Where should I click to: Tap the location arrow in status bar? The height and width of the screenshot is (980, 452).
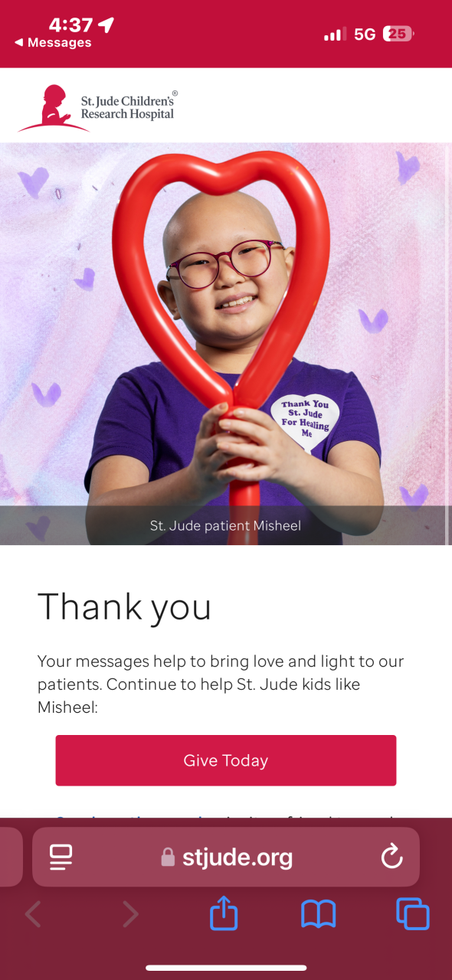coord(106,25)
